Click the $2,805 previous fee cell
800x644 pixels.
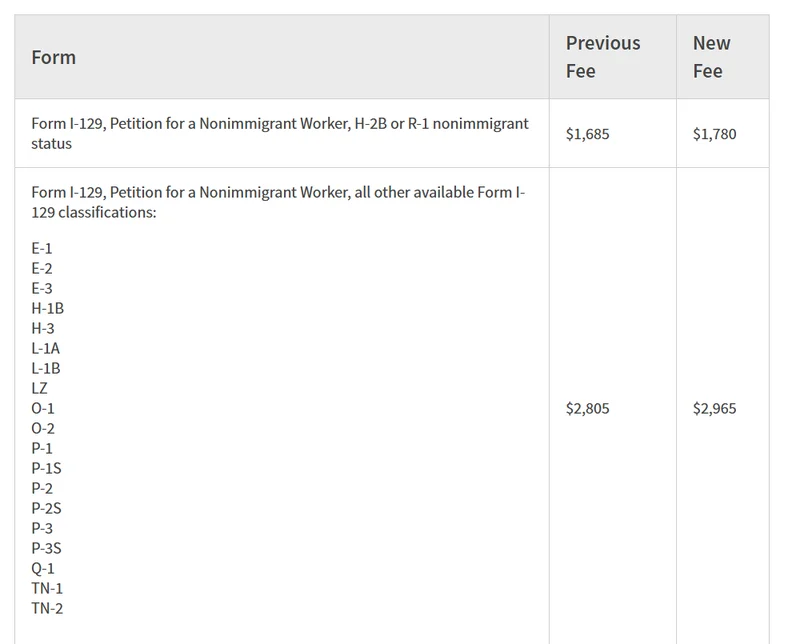(587, 409)
